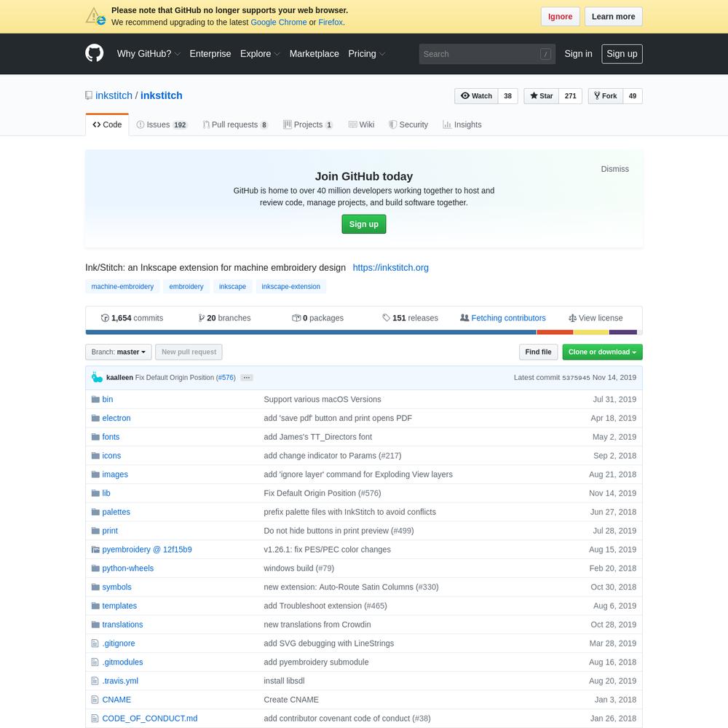Image resolution: width=728 pixels, height=728 pixels.
Task: Switch to the Issues tab
Action: (x=162, y=124)
